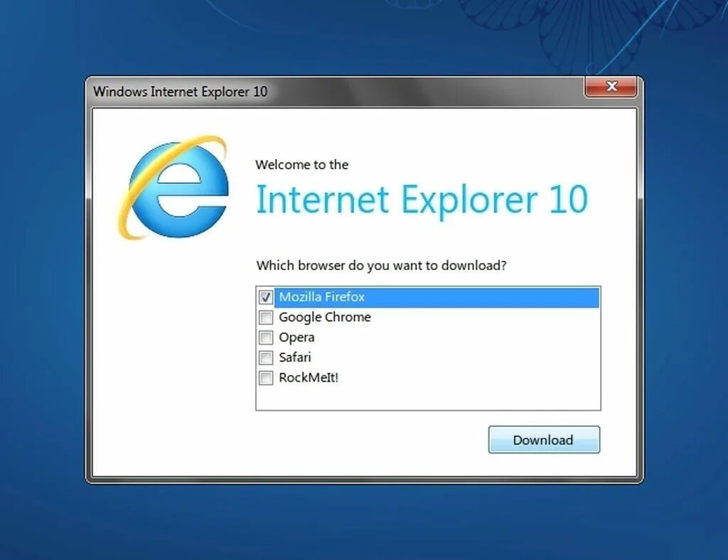
Task: Check the Safari checkbox
Action: click(x=266, y=357)
